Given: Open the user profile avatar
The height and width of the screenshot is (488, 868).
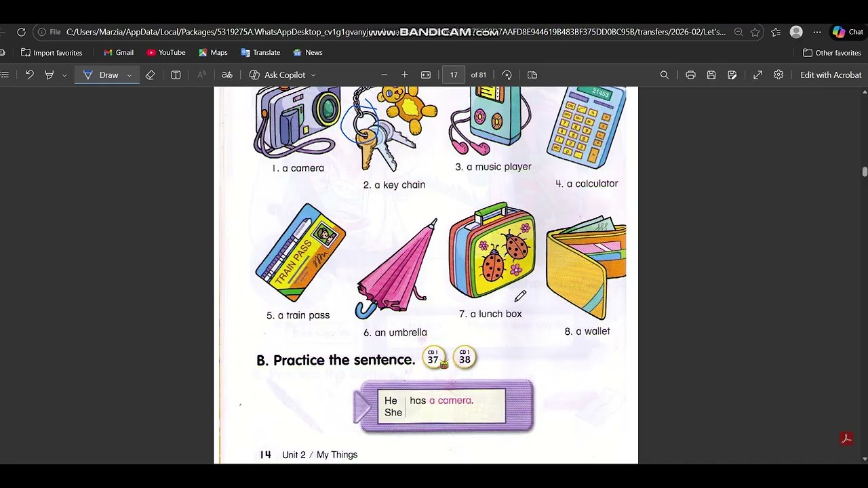Looking at the screenshot, I should click(x=796, y=32).
